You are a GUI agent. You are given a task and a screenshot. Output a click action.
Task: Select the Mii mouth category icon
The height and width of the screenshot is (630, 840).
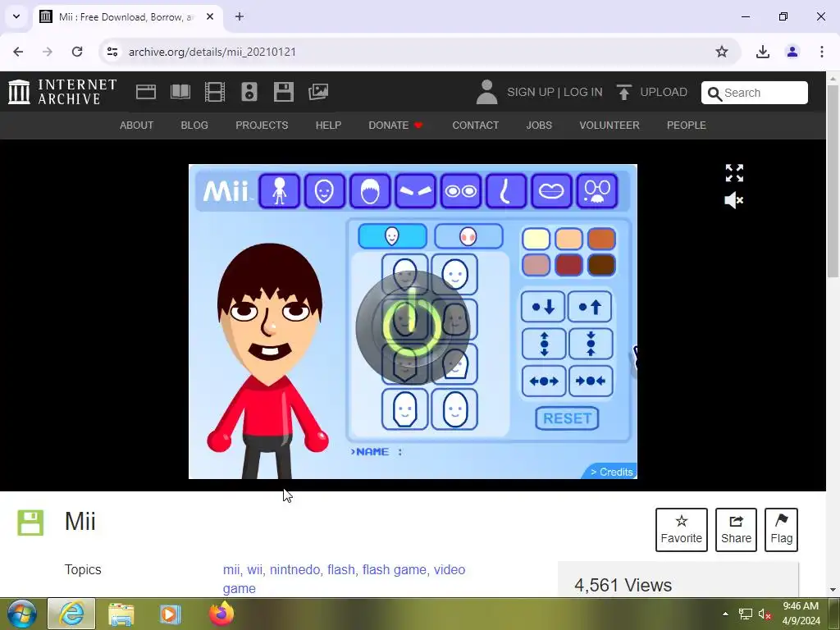(551, 190)
